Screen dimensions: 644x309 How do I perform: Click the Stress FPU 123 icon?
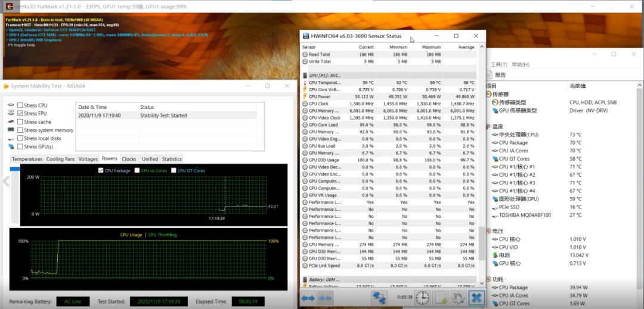(x=11, y=113)
